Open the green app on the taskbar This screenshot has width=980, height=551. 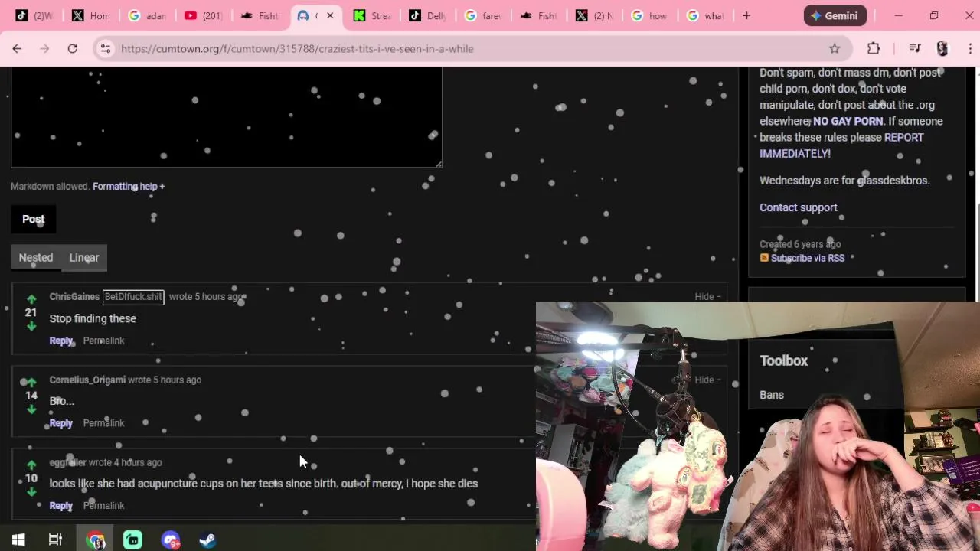point(132,540)
